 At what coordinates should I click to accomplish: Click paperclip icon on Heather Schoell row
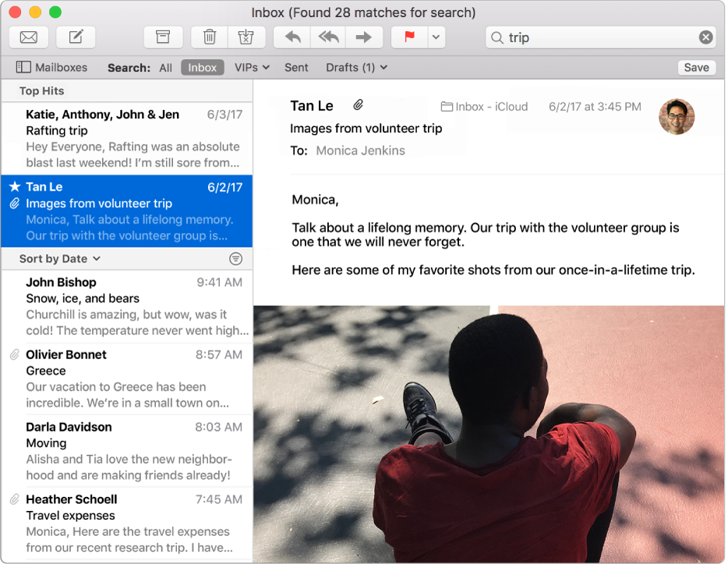click(15, 499)
